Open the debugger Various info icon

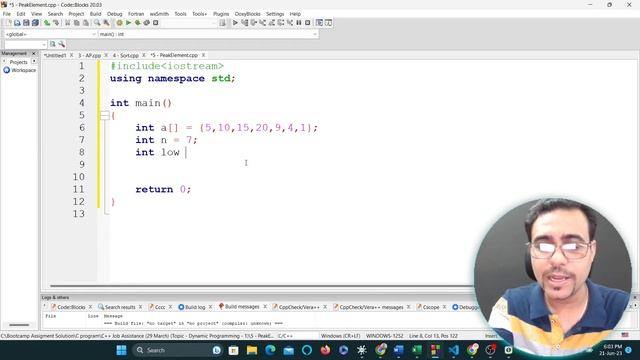tap(328, 23)
